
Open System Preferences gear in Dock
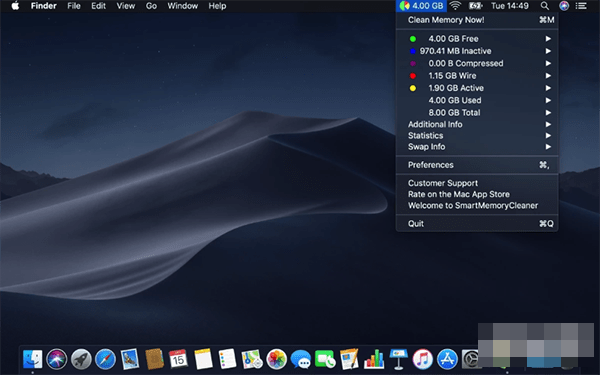click(470, 359)
